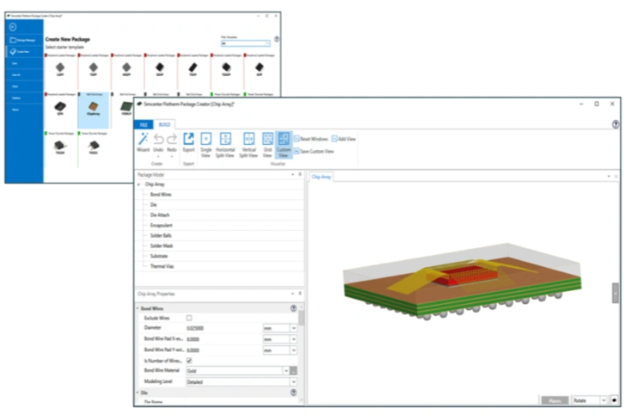
Task: Switch to Single View layout
Action: click(x=207, y=144)
